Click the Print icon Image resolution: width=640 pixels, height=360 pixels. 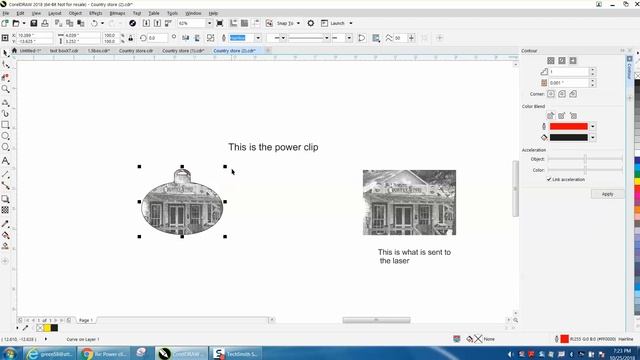pyautogui.click(x=45, y=23)
